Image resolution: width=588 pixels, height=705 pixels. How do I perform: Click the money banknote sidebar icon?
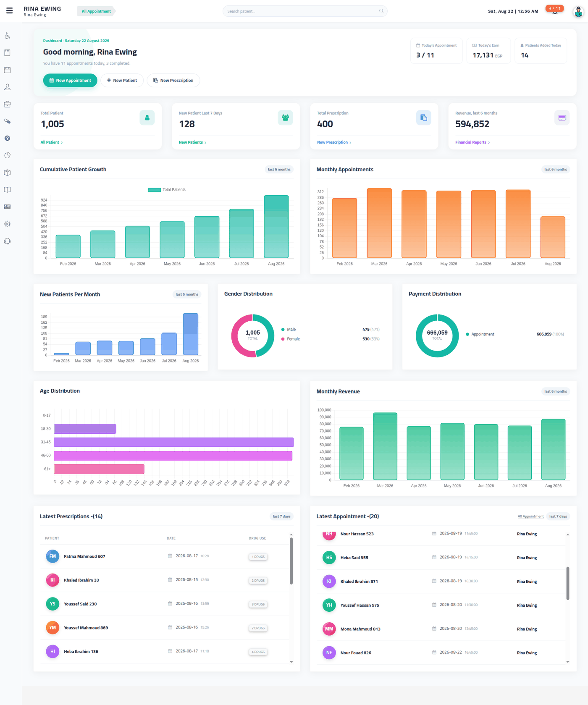point(7,207)
